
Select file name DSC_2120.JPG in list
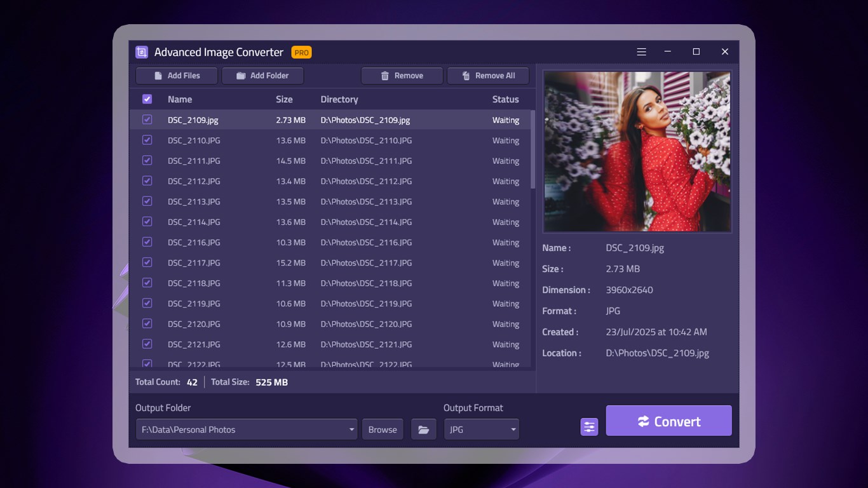click(x=194, y=324)
